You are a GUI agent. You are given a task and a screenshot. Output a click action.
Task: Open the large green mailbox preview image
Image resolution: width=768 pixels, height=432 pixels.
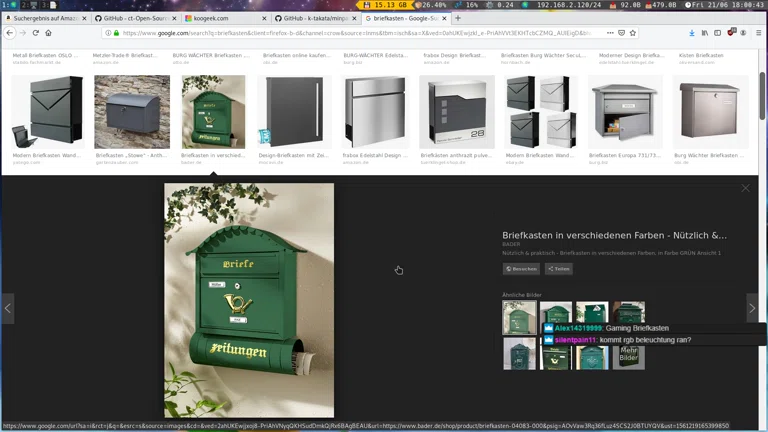tap(249, 300)
